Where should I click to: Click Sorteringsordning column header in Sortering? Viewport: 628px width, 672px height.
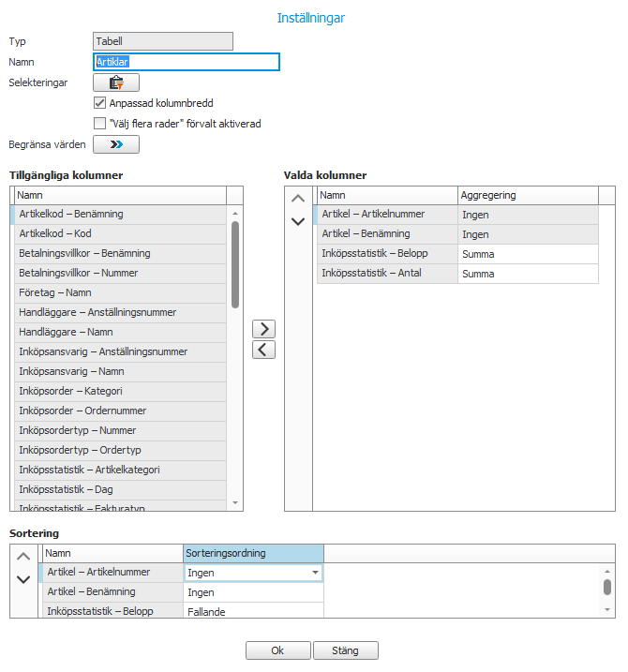tap(253, 554)
